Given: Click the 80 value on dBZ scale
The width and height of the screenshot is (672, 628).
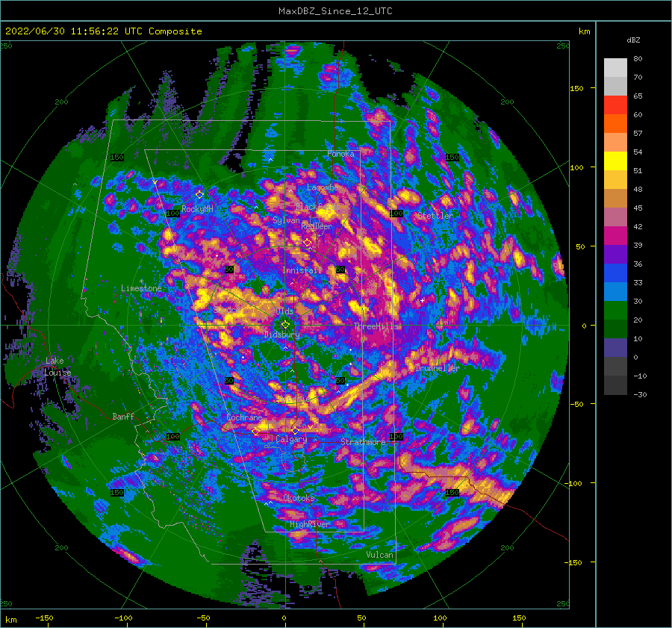Looking at the screenshot, I should point(638,59).
